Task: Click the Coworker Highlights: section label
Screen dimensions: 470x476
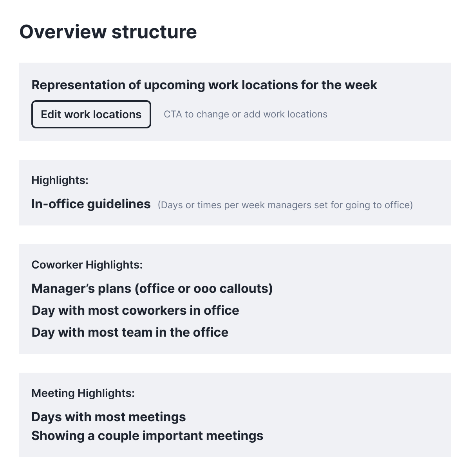Action: coord(87,265)
